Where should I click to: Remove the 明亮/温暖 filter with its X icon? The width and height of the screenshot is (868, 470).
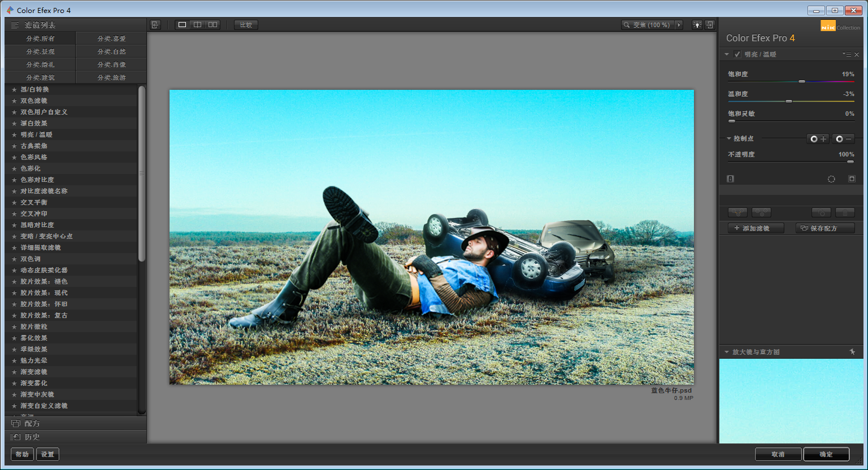click(857, 55)
